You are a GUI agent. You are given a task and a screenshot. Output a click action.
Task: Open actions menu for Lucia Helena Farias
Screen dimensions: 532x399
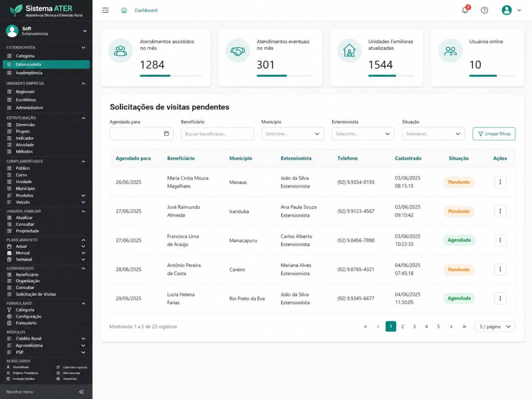tap(500, 298)
